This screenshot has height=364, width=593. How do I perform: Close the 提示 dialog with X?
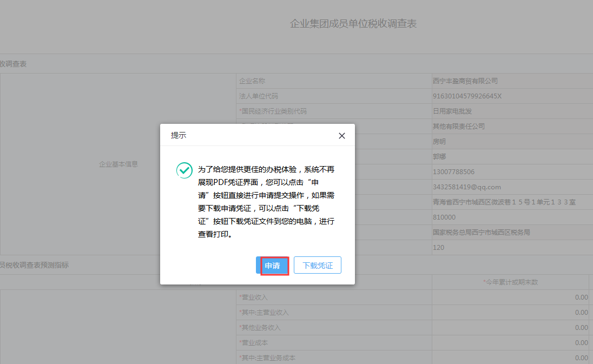coord(342,136)
